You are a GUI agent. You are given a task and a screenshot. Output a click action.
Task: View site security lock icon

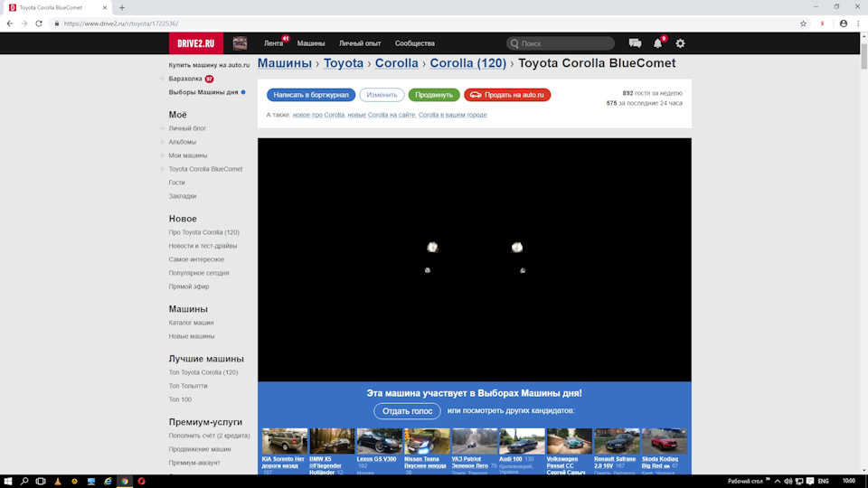[56, 23]
